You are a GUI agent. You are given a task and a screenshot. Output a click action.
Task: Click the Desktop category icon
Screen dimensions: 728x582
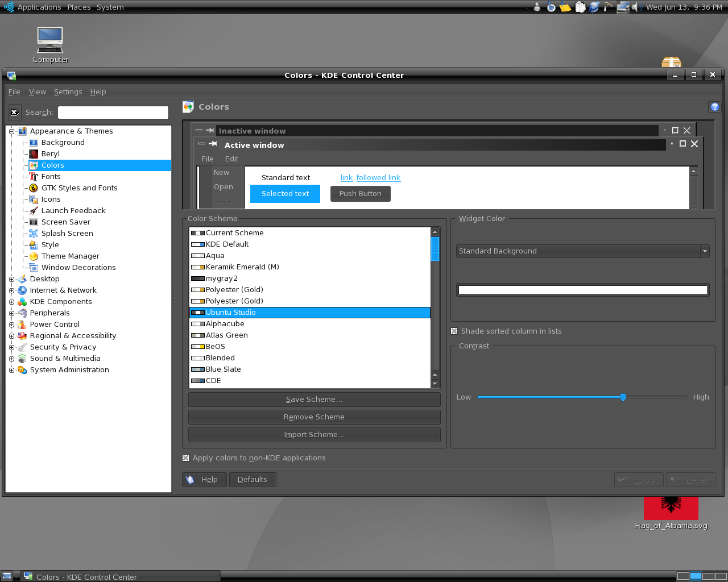click(22, 279)
